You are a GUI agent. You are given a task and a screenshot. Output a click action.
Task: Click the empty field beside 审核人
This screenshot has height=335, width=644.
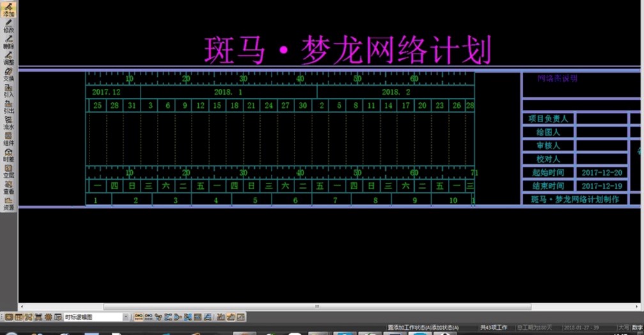pos(602,146)
